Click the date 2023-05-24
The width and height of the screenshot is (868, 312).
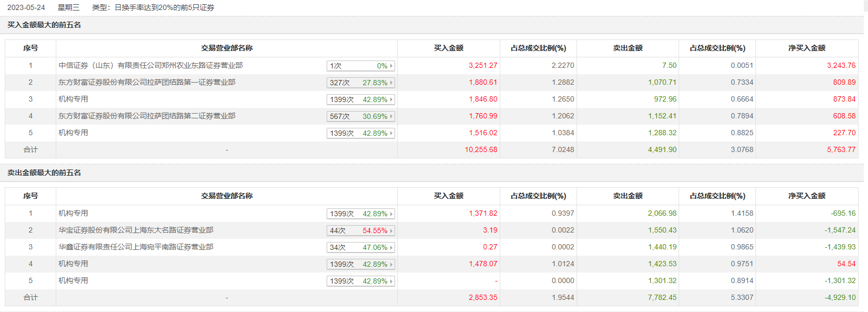(x=26, y=7)
